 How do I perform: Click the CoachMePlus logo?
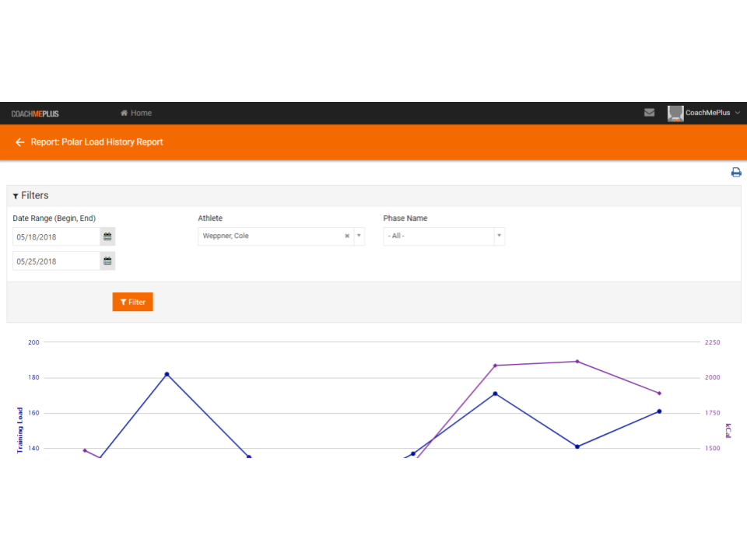[35, 114]
